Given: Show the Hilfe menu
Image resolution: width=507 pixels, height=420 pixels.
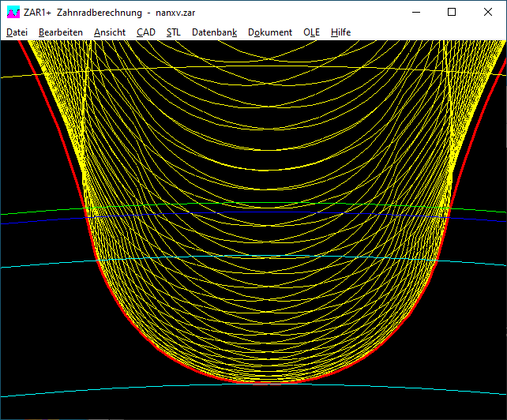Looking at the screenshot, I should (x=340, y=32).
